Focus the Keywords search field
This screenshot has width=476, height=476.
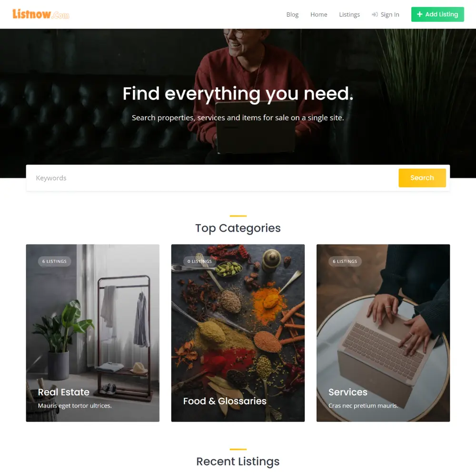pyautogui.click(x=212, y=178)
